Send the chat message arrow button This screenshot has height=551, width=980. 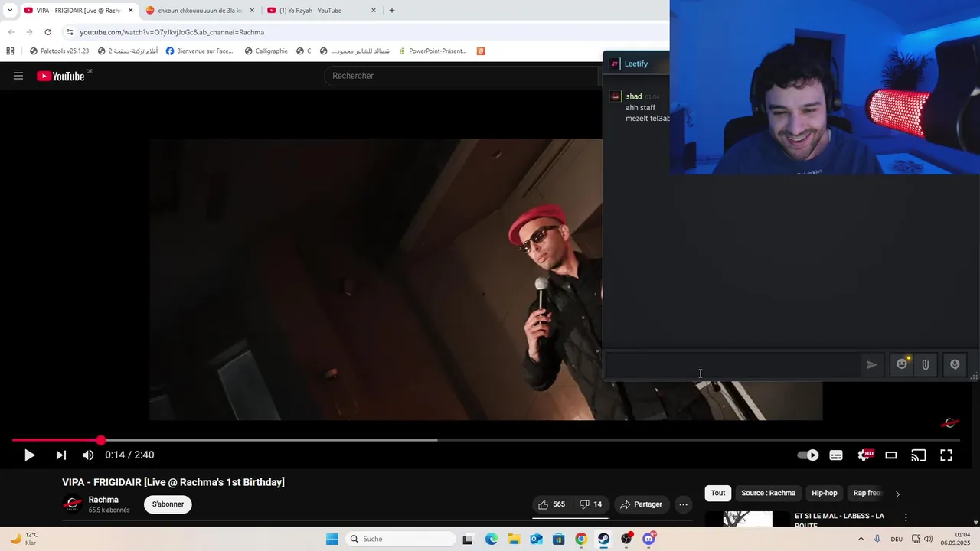click(871, 365)
